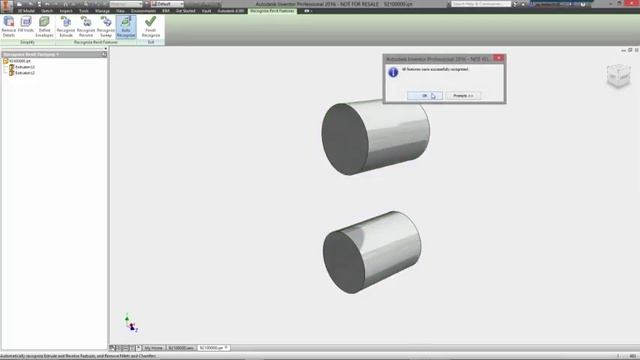The width and height of the screenshot is (640, 360).
Task: Activate the Auto Recognize command
Action: 126,27
